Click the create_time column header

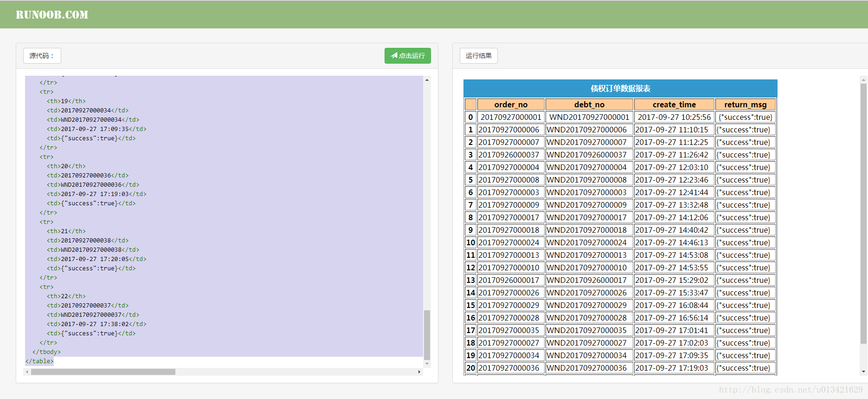click(674, 105)
